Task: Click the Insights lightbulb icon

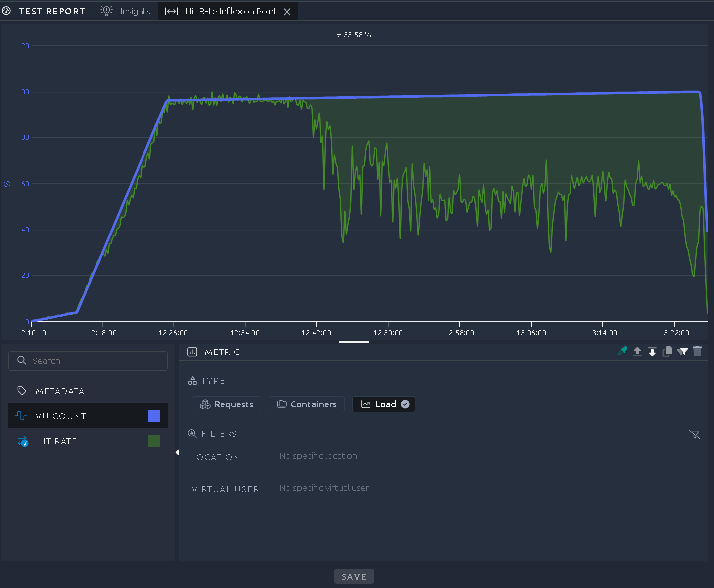Action: [106, 11]
